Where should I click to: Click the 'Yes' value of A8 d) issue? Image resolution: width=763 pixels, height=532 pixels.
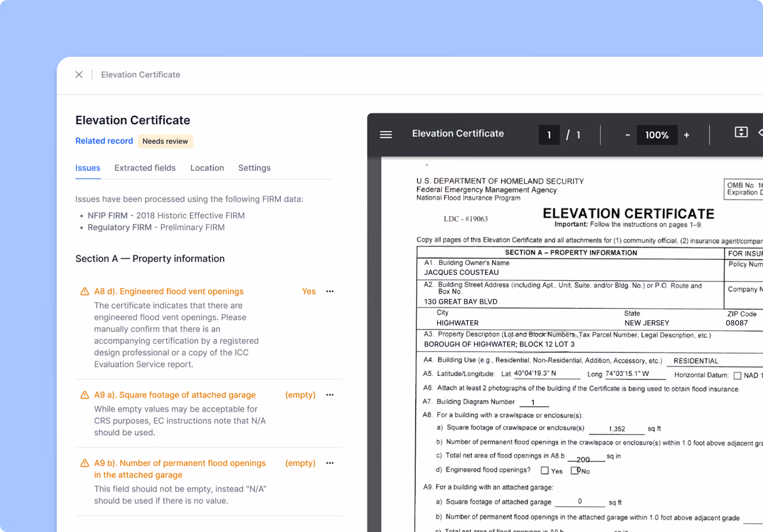[x=309, y=291]
